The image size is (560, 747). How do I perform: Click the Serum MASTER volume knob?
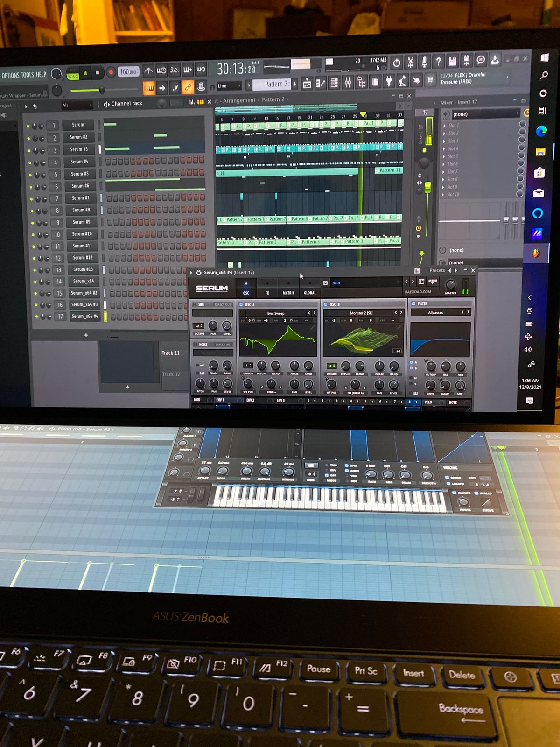[450, 284]
